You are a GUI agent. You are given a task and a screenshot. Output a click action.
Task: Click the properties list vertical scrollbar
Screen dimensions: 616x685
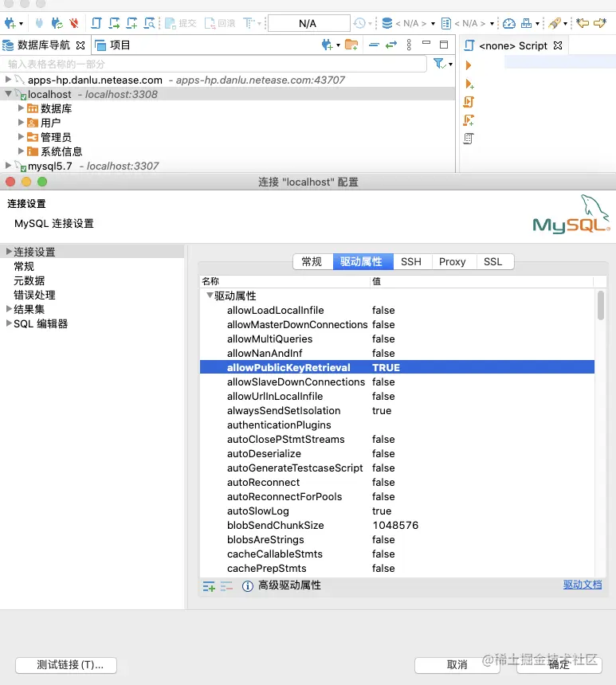click(601, 304)
